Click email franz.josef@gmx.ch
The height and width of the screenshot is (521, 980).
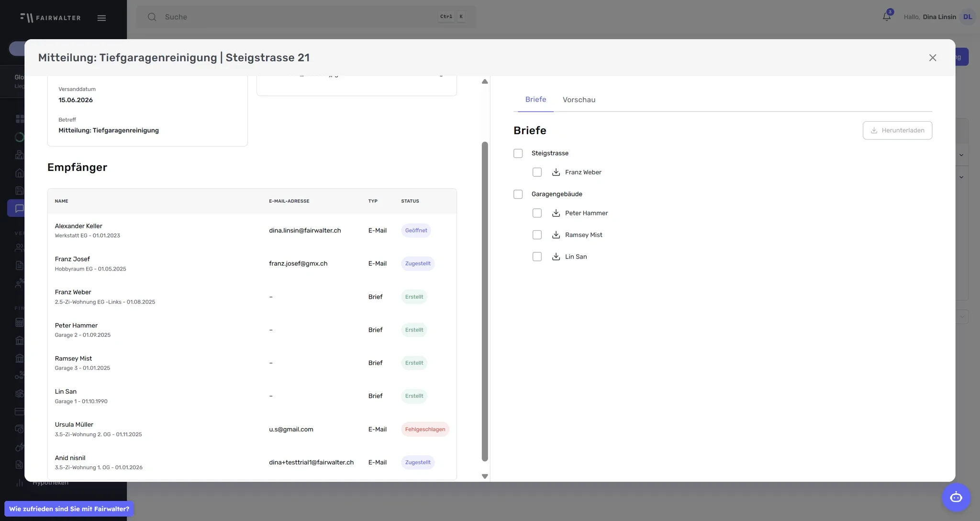[298, 263]
